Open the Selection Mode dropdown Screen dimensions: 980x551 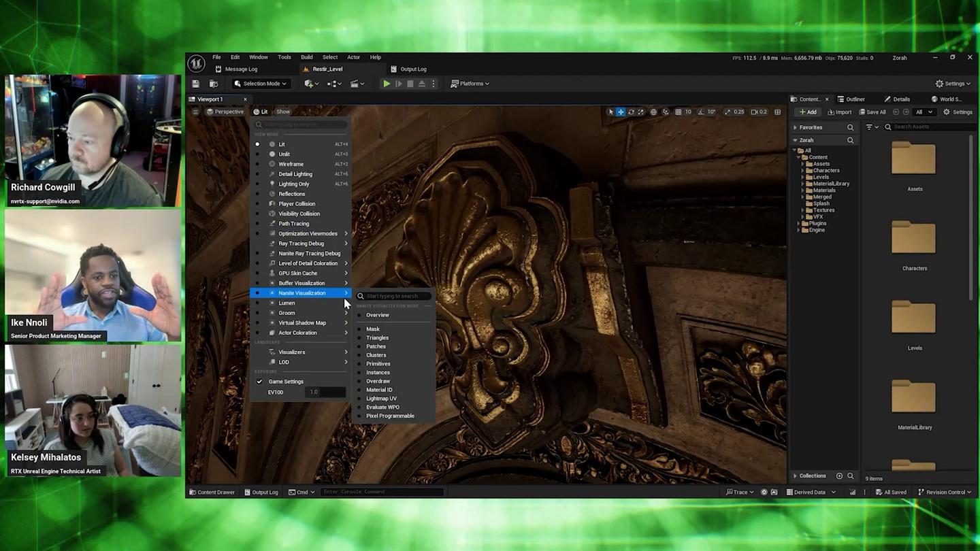coord(261,84)
